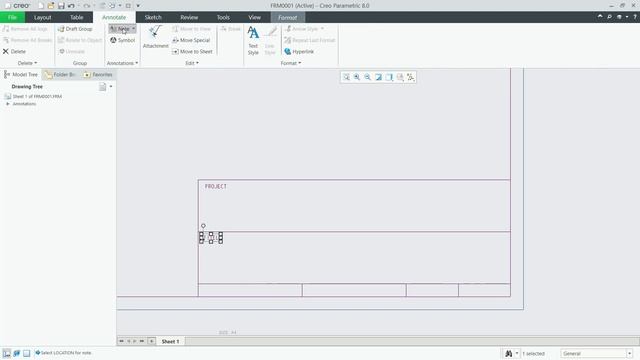The width and height of the screenshot is (640, 360).
Task: Click the Delete command in ribbon
Action: 14,51
